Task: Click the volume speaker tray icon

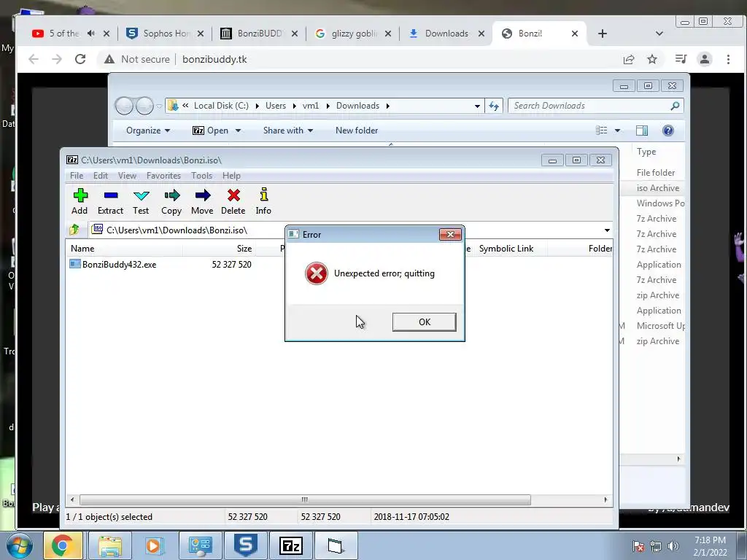Action: [x=673, y=546]
